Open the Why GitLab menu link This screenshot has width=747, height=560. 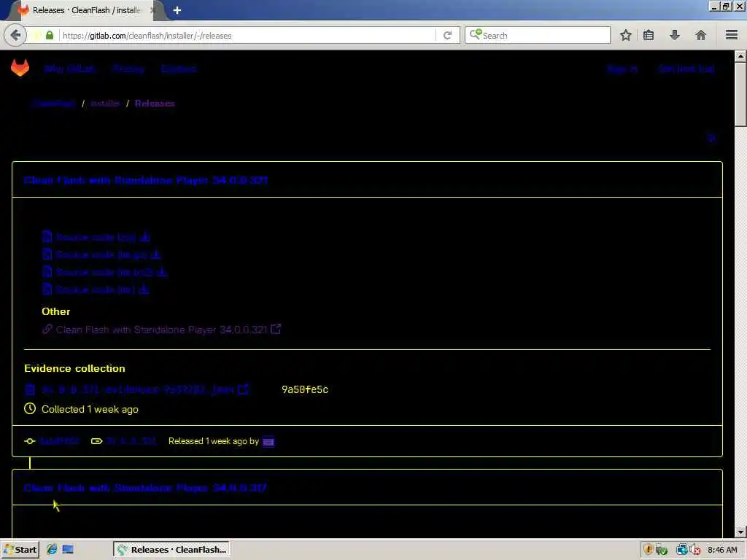point(69,69)
